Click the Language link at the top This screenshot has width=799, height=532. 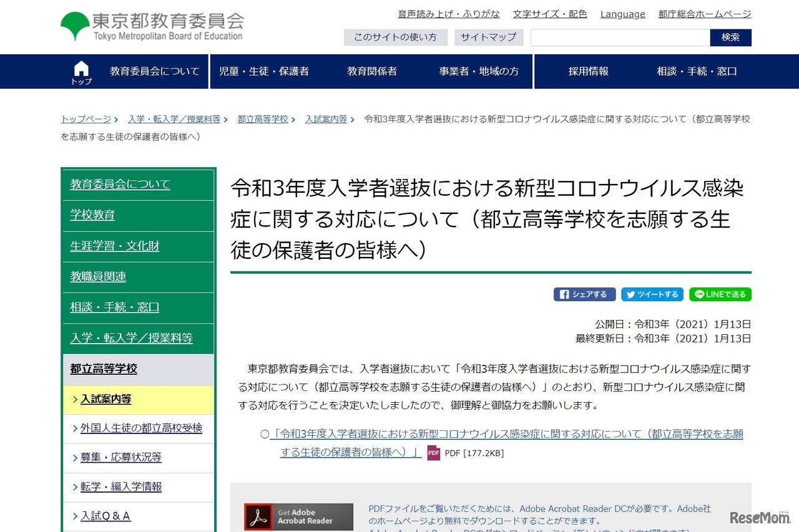tap(622, 14)
